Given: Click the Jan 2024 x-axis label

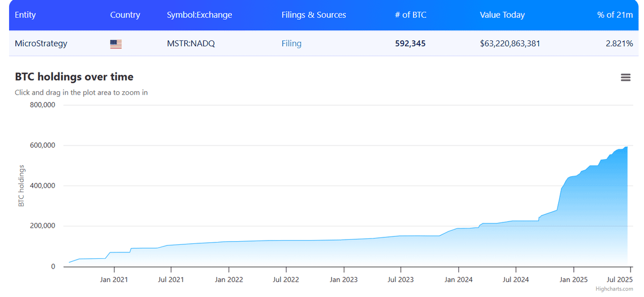Looking at the screenshot, I should pos(458,280).
